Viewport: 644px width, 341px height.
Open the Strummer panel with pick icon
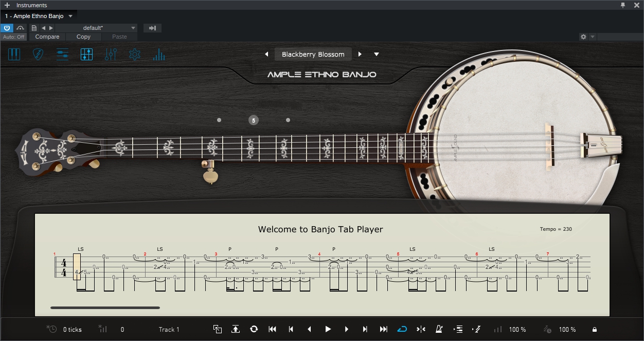pos(38,54)
